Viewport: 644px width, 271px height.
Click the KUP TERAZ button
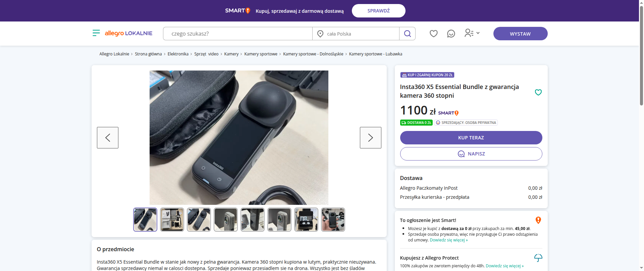[471, 138]
